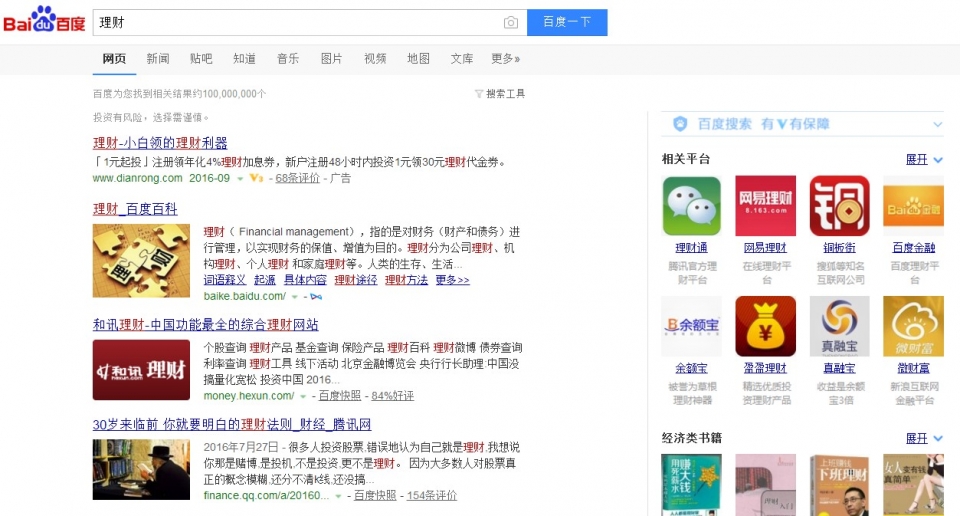Open result 和讯理财-中国功能最全的综合理财网站
This screenshot has width=960, height=516.
[206, 324]
